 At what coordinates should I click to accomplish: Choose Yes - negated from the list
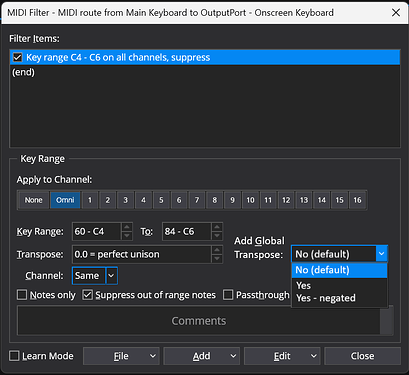(x=326, y=298)
